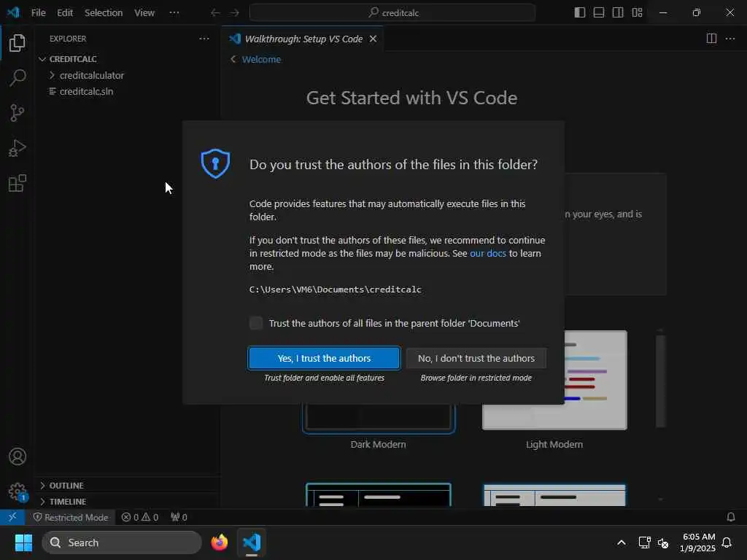747x560 pixels.
Task: Click Go Back arrow in title bar
Action: pos(215,13)
